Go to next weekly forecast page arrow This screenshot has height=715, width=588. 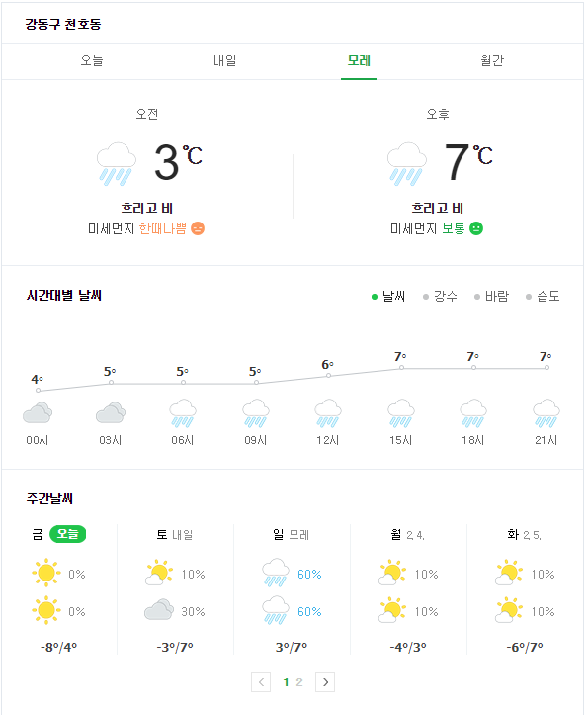click(x=325, y=682)
